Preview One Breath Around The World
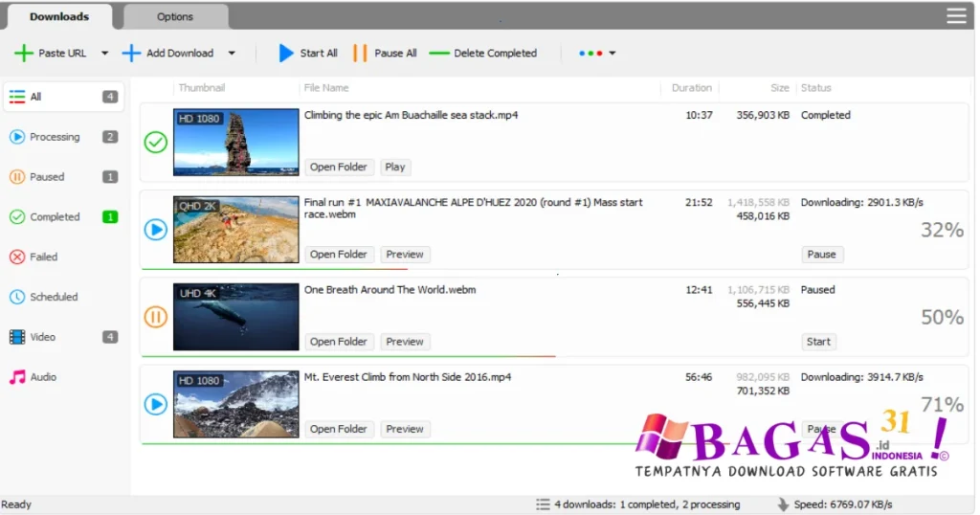980x515 pixels. pos(405,342)
